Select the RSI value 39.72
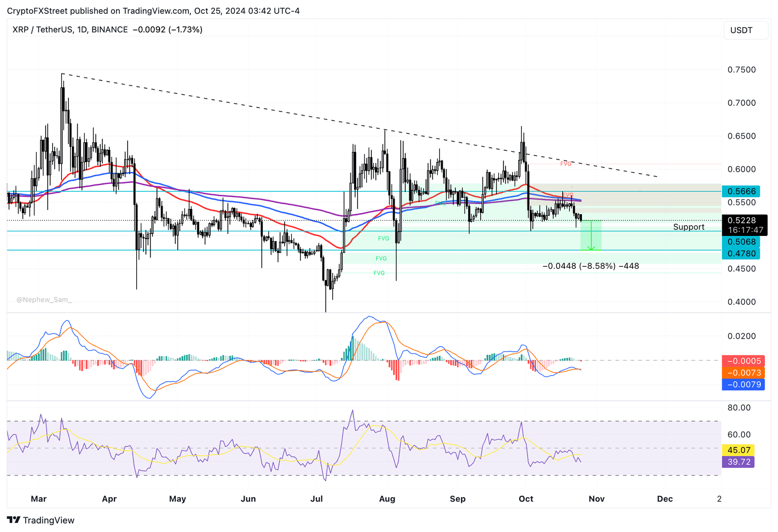The image size is (778, 532). click(738, 462)
